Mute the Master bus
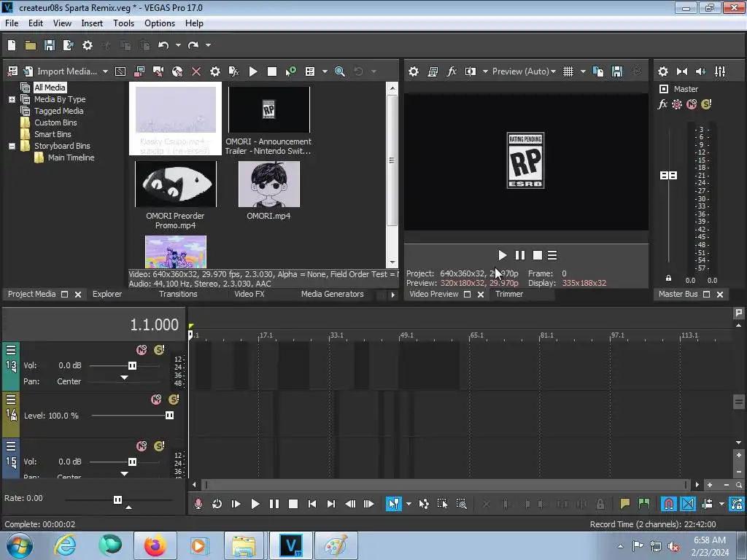Image resolution: width=747 pixels, height=560 pixels. pyautogui.click(x=692, y=104)
